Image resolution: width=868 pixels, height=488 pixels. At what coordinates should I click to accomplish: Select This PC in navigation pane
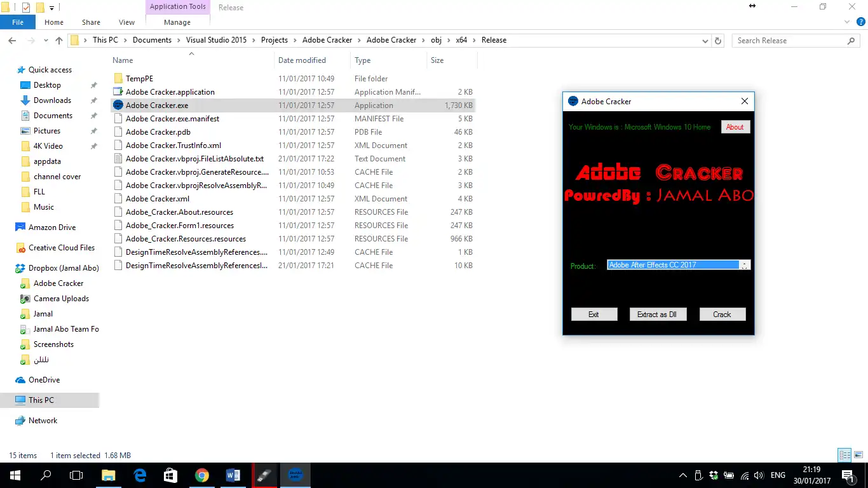(41, 400)
